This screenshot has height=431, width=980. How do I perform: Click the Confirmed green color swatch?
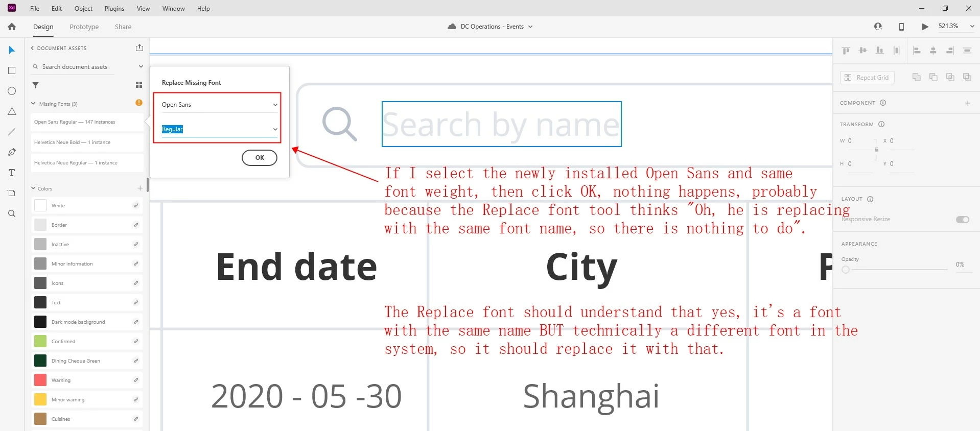click(40, 341)
